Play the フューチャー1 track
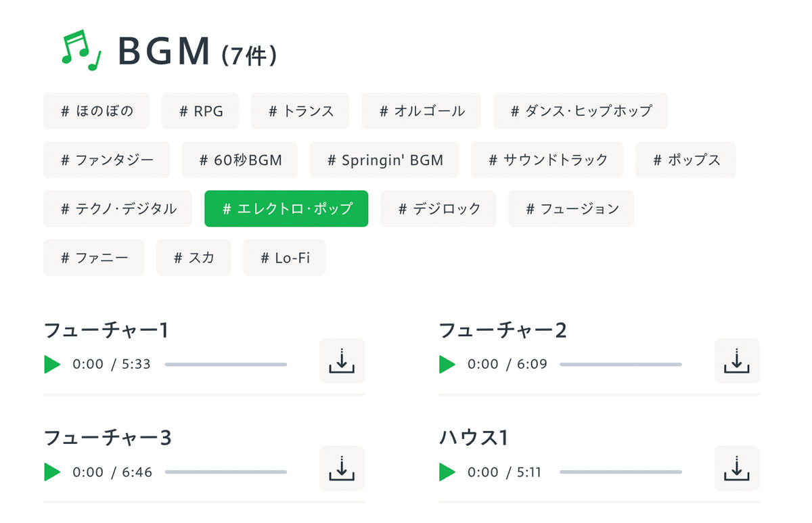The height and width of the screenshot is (523, 812). pyautogui.click(x=52, y=364)
